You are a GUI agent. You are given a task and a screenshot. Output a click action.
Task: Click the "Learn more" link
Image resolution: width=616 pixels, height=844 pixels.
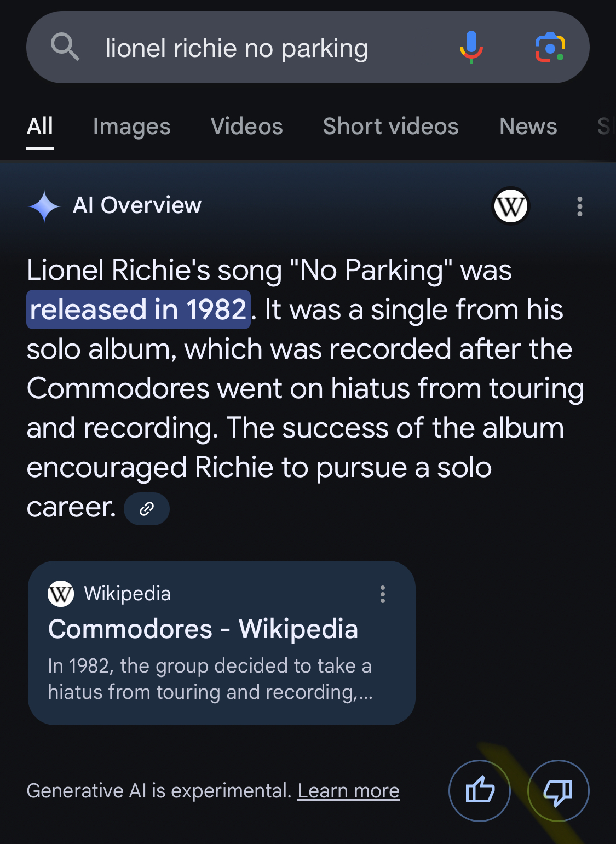348,791
